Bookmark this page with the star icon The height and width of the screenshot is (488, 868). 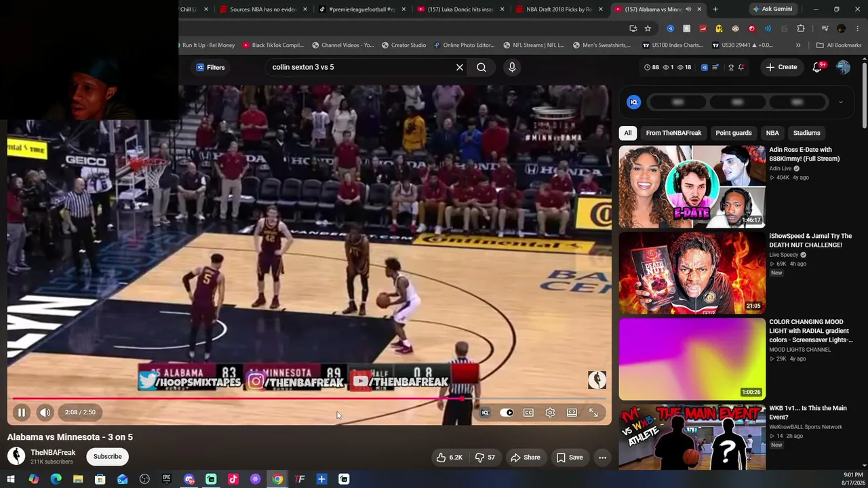[648, 28]
